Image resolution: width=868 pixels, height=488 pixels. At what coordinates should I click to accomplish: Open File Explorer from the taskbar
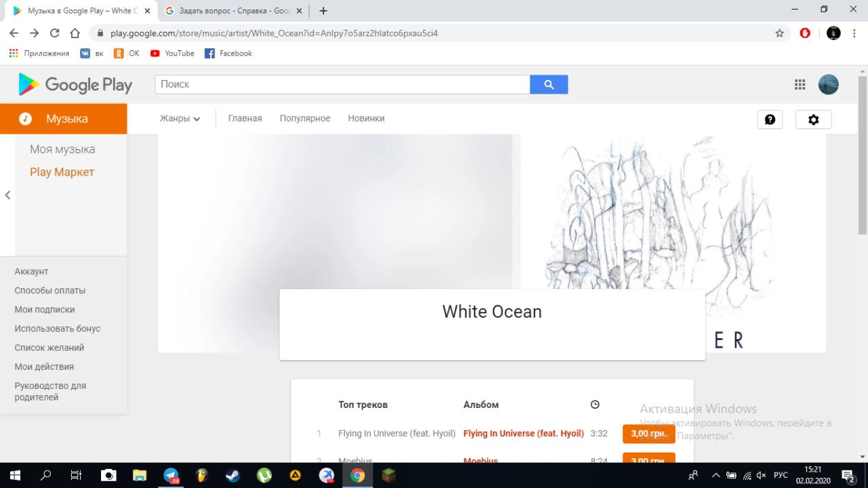coord(140,475)
